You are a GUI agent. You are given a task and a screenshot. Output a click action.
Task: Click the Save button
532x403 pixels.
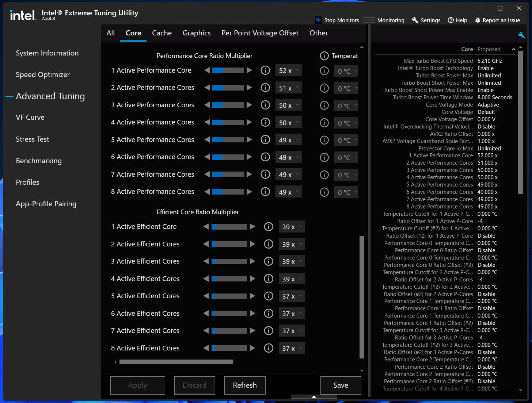point(341,385)
